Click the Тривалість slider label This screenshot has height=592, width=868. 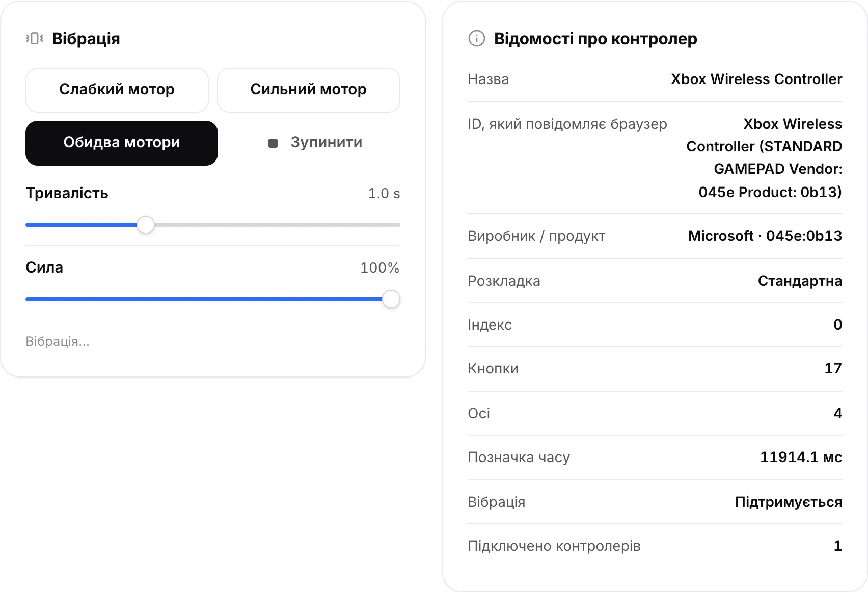pyautogui.click(x=67, y=194)
